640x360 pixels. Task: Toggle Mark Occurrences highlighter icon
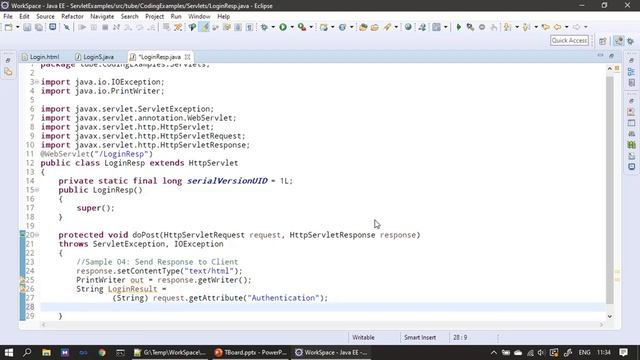(x=205, y=27)
